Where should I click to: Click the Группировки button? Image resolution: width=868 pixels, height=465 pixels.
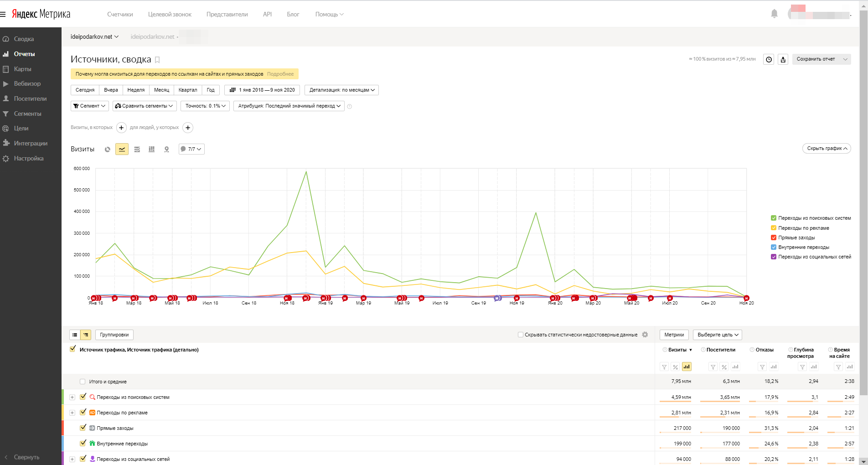pos(114,335)
